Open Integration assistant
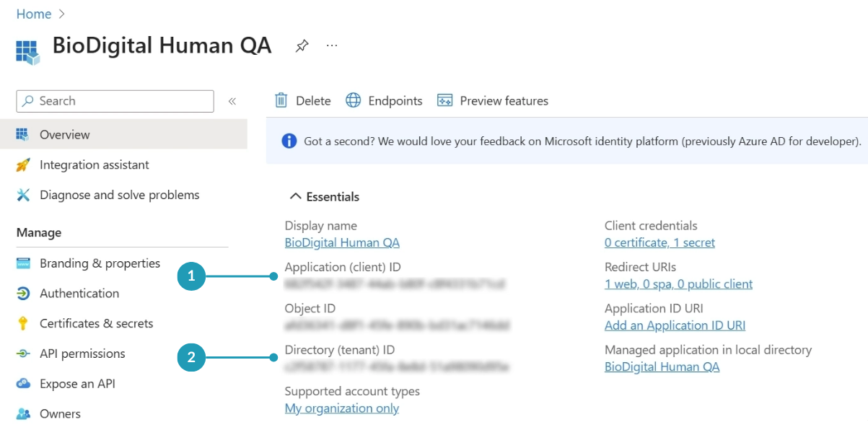This screenshot has width=868, height=430. coord(95,164)
